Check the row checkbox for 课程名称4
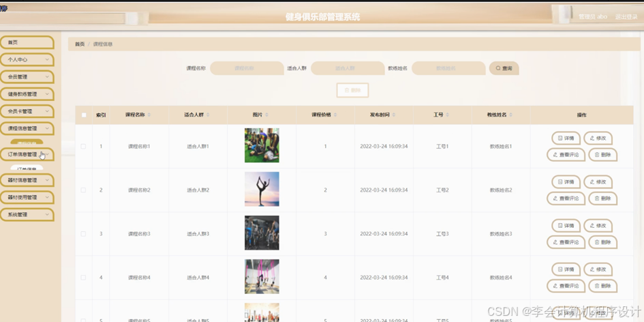Screen dimensions: 644x322 pos(83,278)
